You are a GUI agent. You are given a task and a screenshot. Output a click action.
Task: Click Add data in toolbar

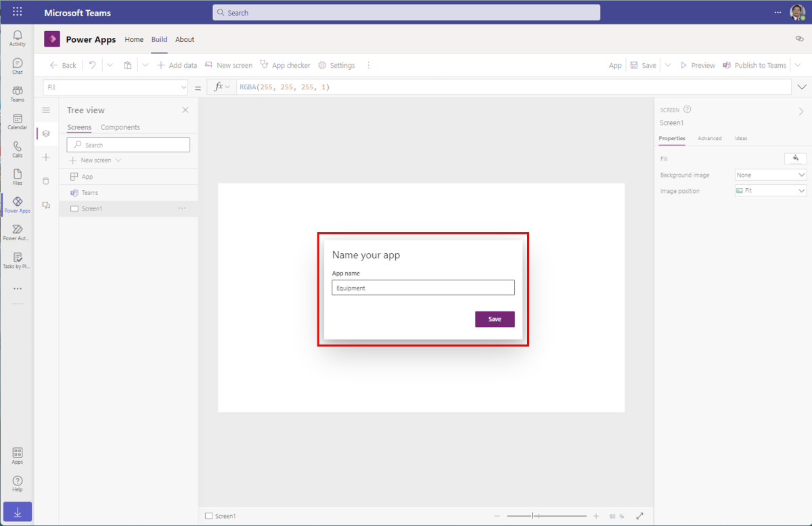177,65
